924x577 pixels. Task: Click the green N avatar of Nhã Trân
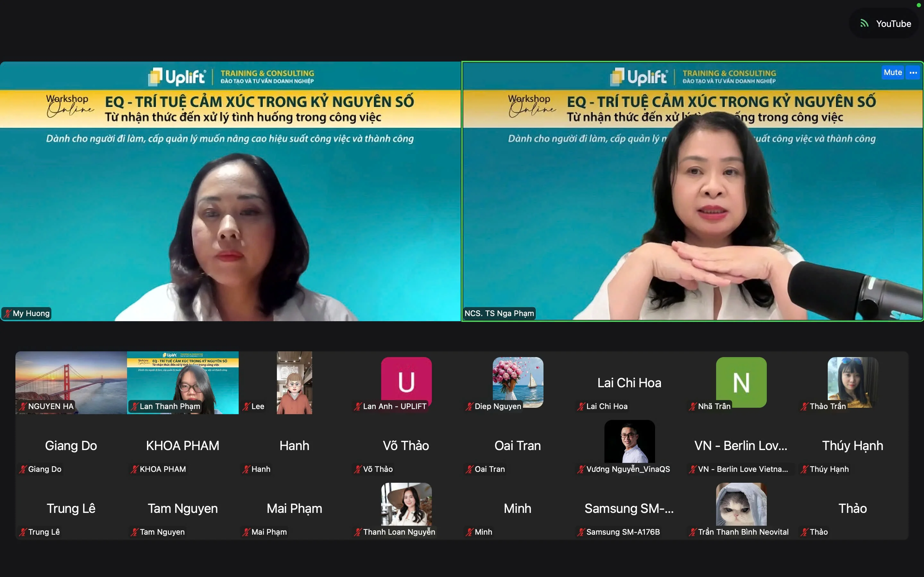click(x=741, y=381)
